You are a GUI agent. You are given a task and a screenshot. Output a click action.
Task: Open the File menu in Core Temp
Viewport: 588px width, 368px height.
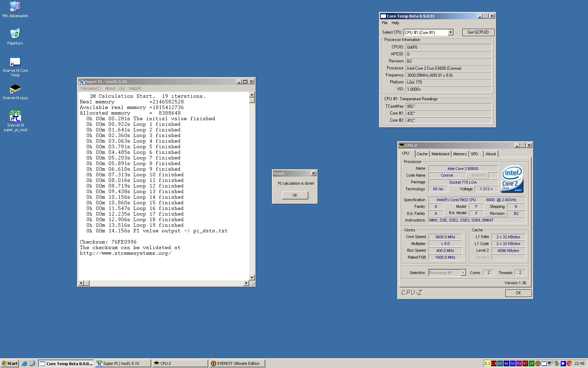point(385,23)
